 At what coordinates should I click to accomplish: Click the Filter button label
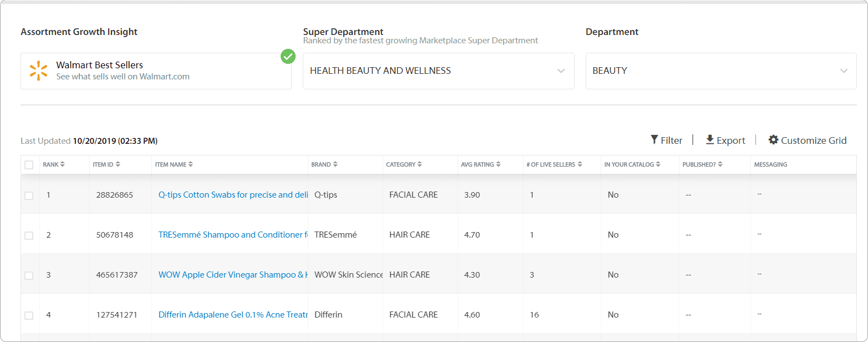[x=672, y=140]
